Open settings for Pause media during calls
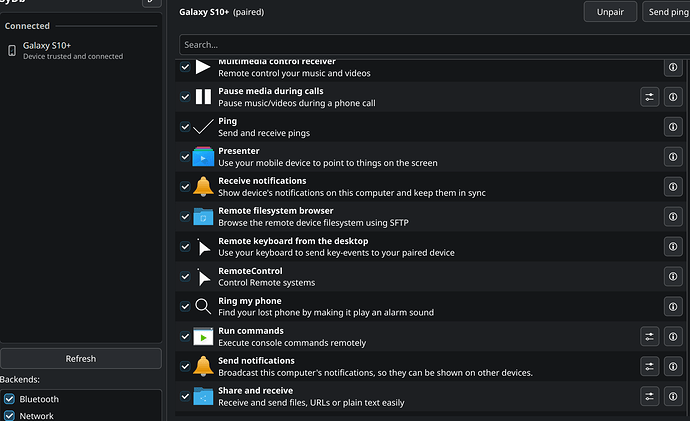 pos(650,97)
